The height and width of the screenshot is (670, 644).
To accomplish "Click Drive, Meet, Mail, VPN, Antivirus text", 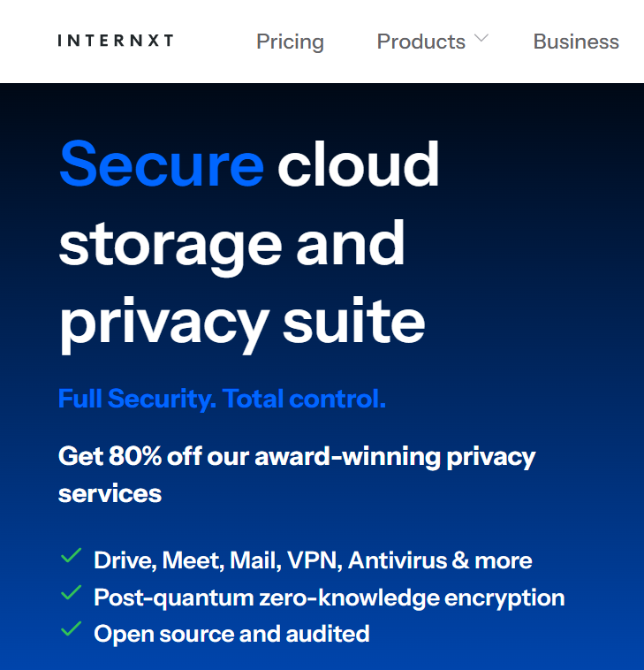I will (313, 560).
